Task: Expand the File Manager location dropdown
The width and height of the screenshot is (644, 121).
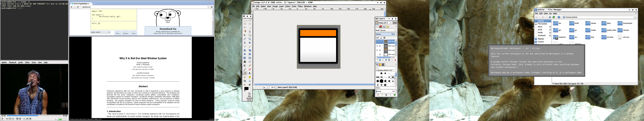Action: (x=636, y=17)
